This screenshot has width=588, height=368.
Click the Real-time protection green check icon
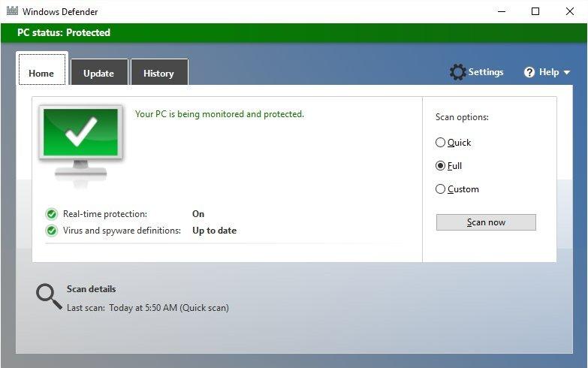tap(51, 214)
